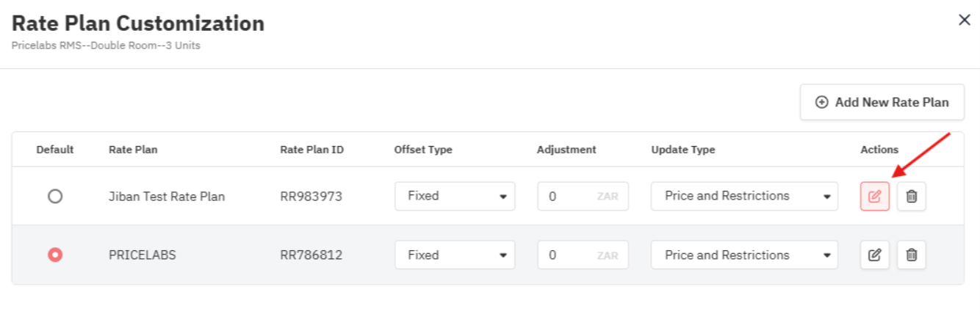980x314 pixels.
Task: Click the Rate Plan column header
Action: pyautogui.click(x=133, y=150)
